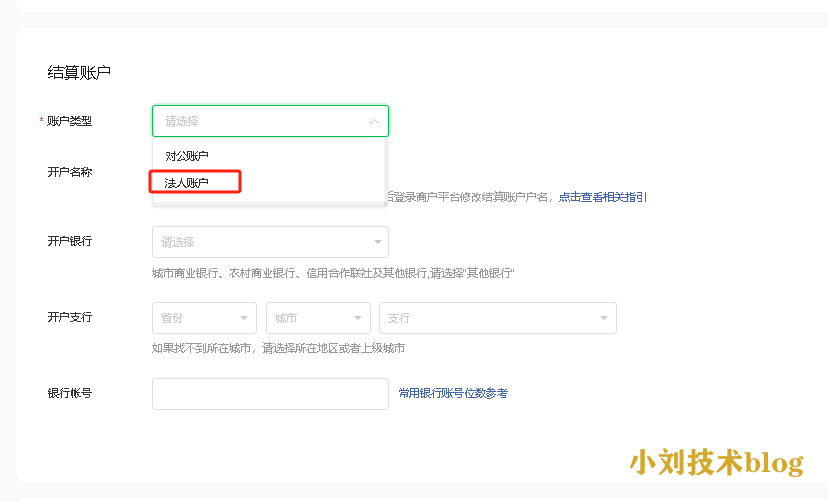Click the 开户名称 field label
Screen dimensions: 828x502
(x=69, y=172)
